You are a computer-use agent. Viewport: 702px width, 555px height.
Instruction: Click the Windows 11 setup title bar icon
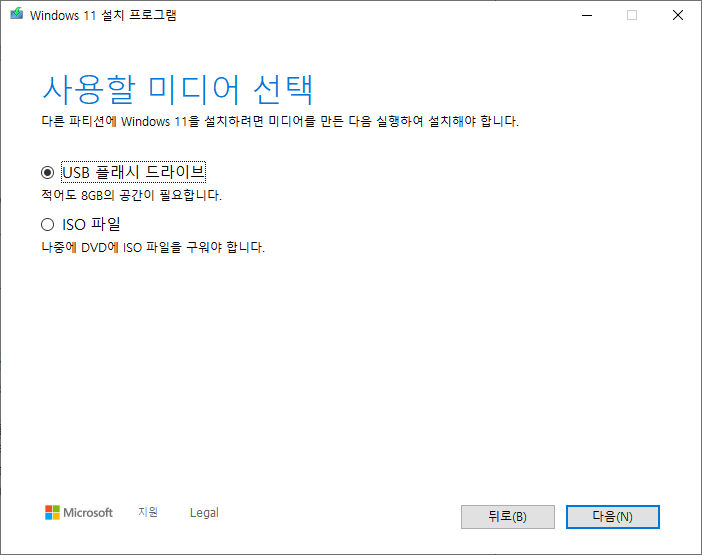click(x=17, y=14)
